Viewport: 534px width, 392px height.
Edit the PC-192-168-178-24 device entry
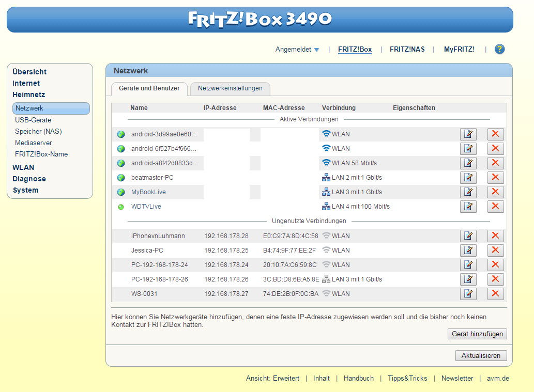pyautogui.click(x=468, y=265)
